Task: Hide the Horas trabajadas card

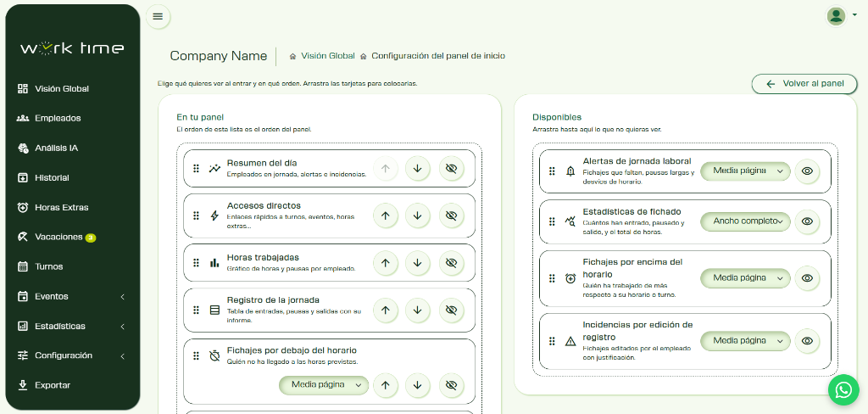Action: [452, 263]
